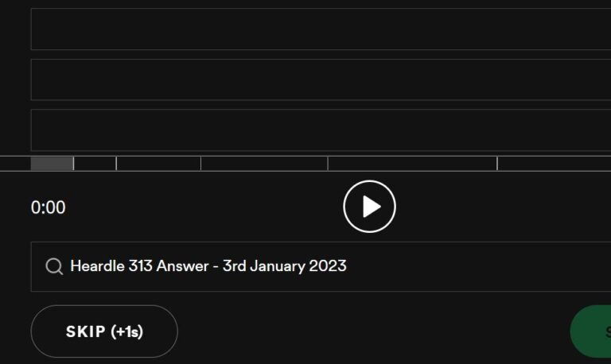Viewport: 611px width, 364px height.
Task: Skip the guess using SKIP (+1s)
Action: coord(104,331)
